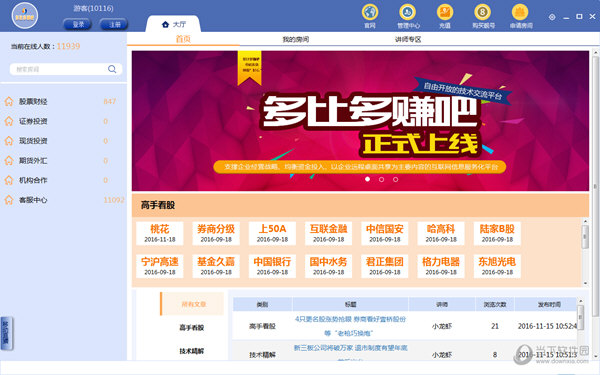Select the 首页 home tab
The width and height of the screenshot is (600, 375).
183,39
